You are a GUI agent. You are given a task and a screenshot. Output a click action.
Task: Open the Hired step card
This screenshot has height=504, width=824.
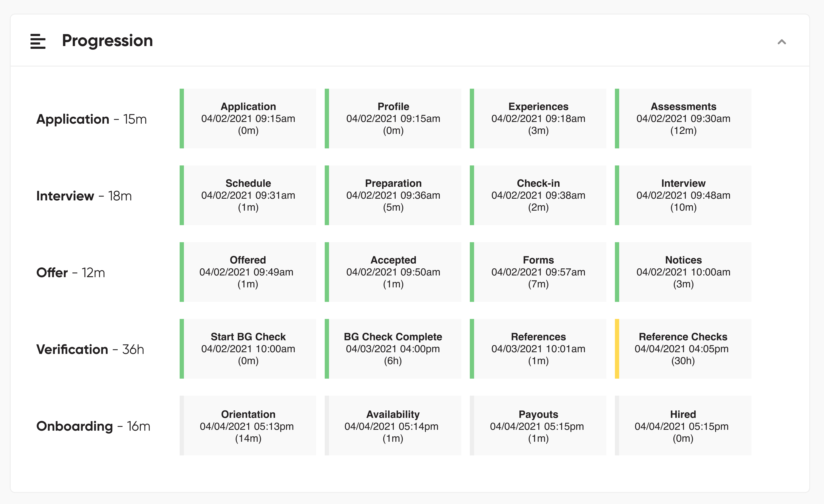(683, 426)
